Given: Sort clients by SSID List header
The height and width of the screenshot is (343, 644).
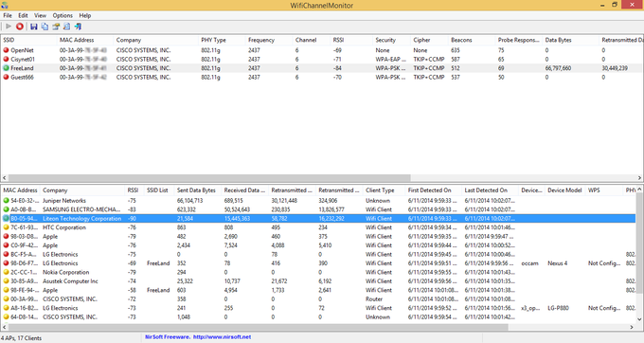Looking at the screenshot, I should tap(159, 190).
